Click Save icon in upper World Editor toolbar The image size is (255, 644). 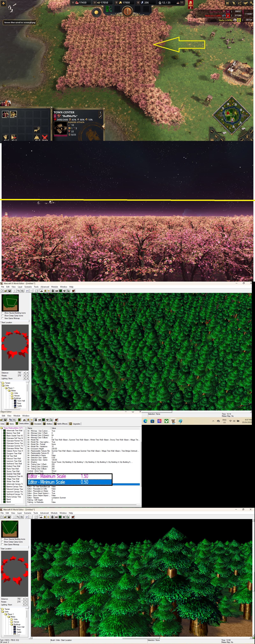coord(10,291)
